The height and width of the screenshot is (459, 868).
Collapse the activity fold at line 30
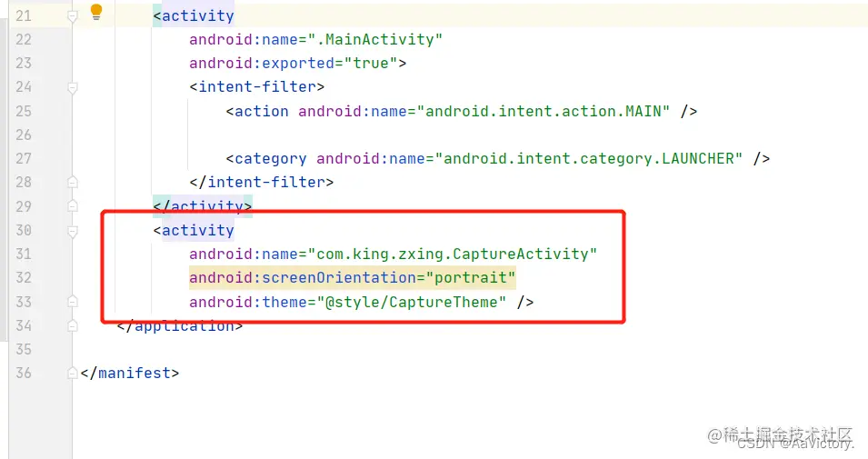(x=73, y=231)
